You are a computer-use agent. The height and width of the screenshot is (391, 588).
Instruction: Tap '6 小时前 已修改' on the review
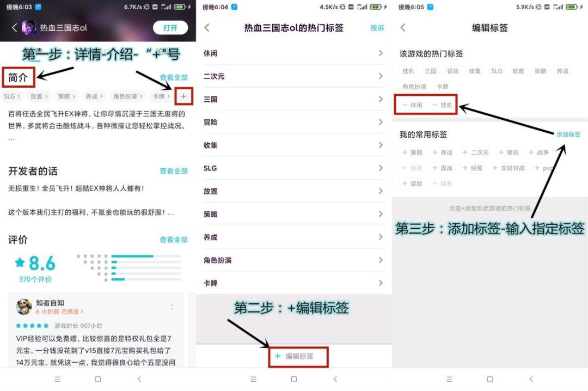(59, 311)
